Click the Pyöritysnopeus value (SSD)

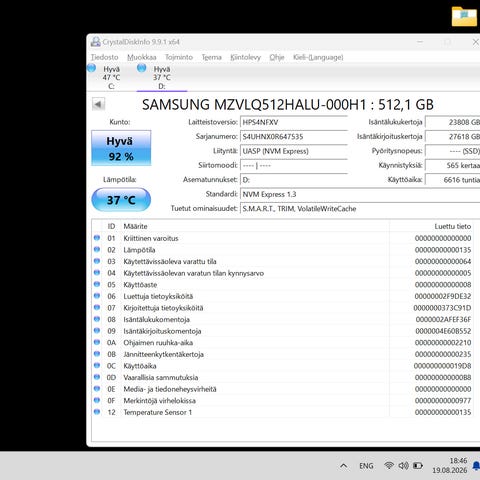tap(453, 151)
